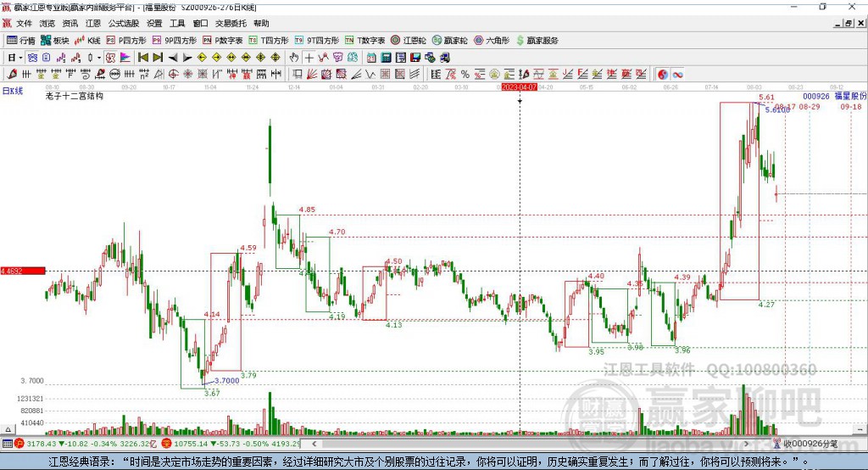Image resolution: width=868 pixels, height=470 pixels.
Task: Step chart right with black right arrow
Action: tap(187, 58)
